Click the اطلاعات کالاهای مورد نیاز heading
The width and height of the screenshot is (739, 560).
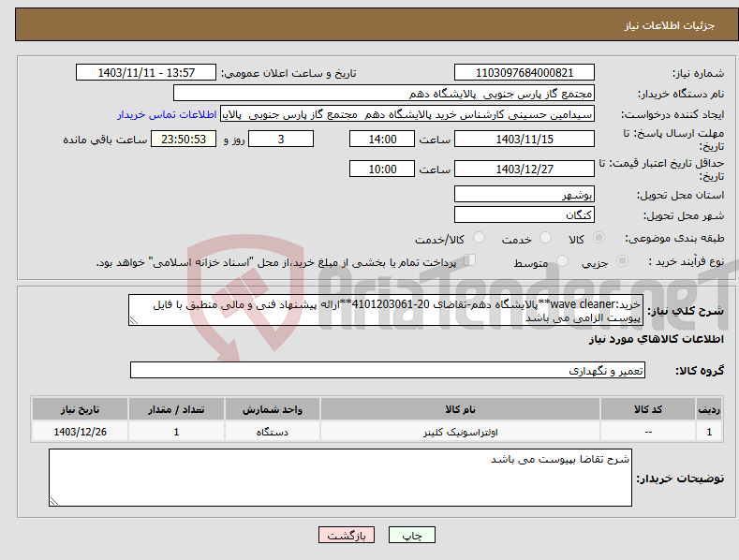[x=656, y=339]
